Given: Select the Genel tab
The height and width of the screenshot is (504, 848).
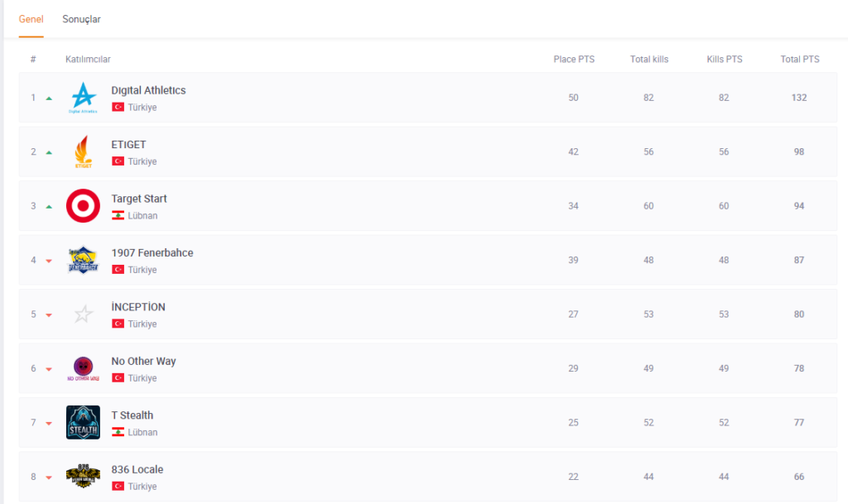Looking at the screenshot, I should pyautogui.click(x=31, y=19).
